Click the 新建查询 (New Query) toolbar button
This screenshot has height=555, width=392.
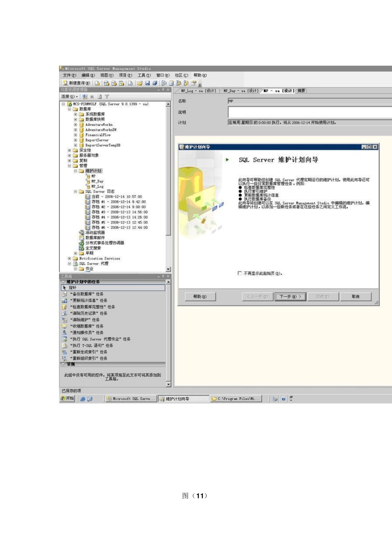(77, 83)
